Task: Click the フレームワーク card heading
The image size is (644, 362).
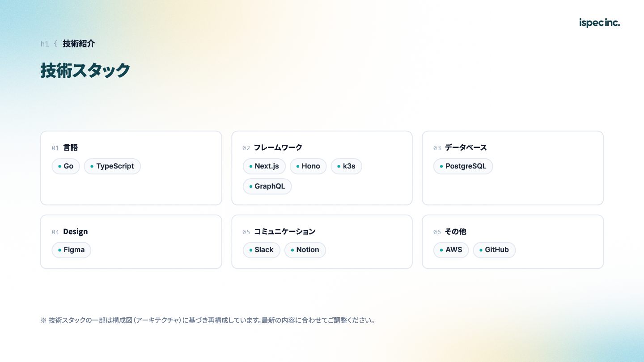Action: [278, 147]
